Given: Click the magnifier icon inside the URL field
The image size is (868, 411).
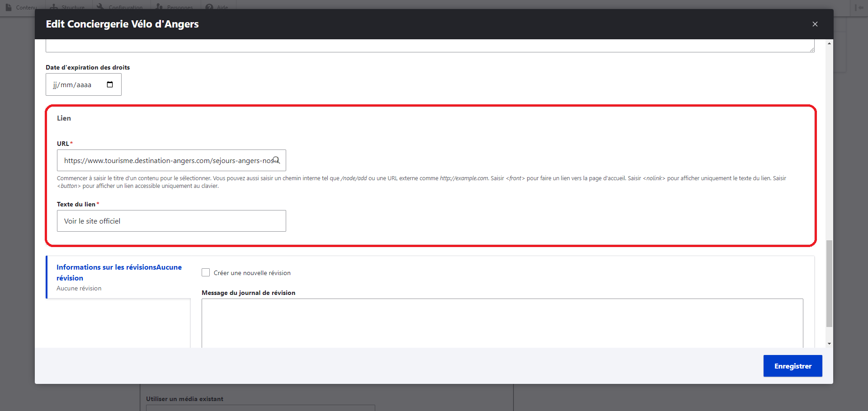Looking at the screenshot, I should coord(276,160).
